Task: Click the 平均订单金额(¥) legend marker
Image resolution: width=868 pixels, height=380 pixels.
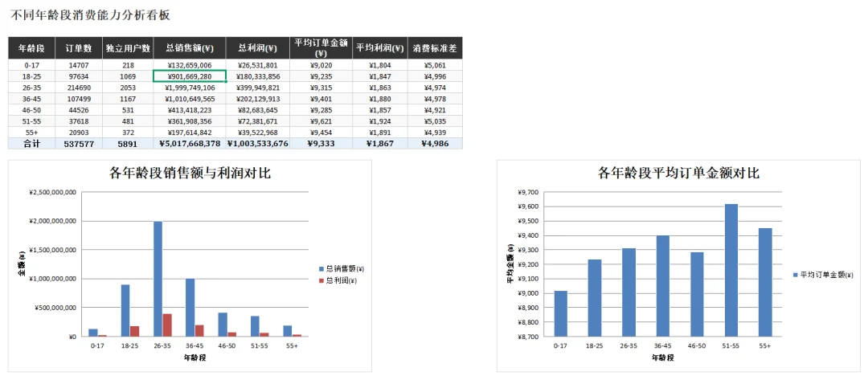Action: point(796,275)
